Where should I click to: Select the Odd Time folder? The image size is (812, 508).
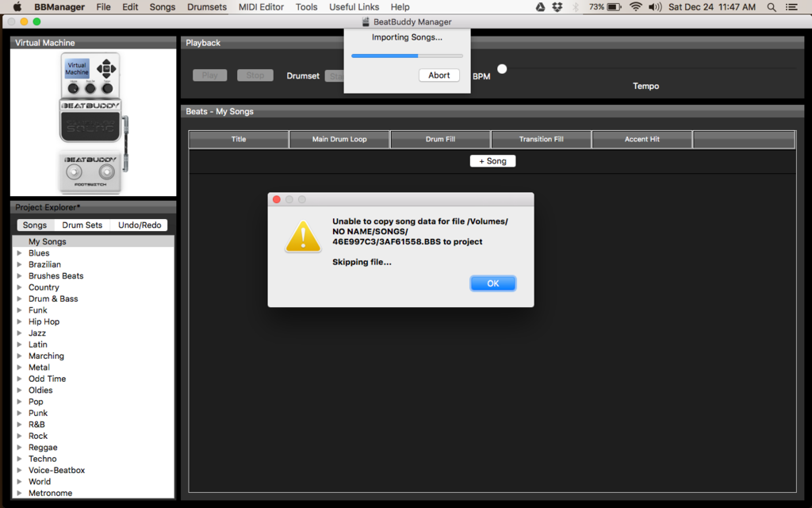tap(47, 379)
